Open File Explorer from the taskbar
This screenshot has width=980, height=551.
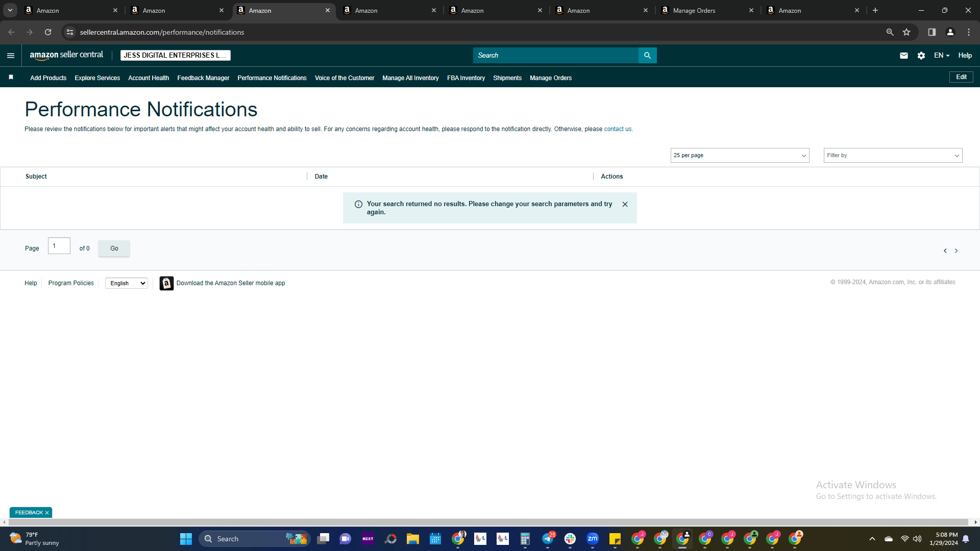(413, 539)
